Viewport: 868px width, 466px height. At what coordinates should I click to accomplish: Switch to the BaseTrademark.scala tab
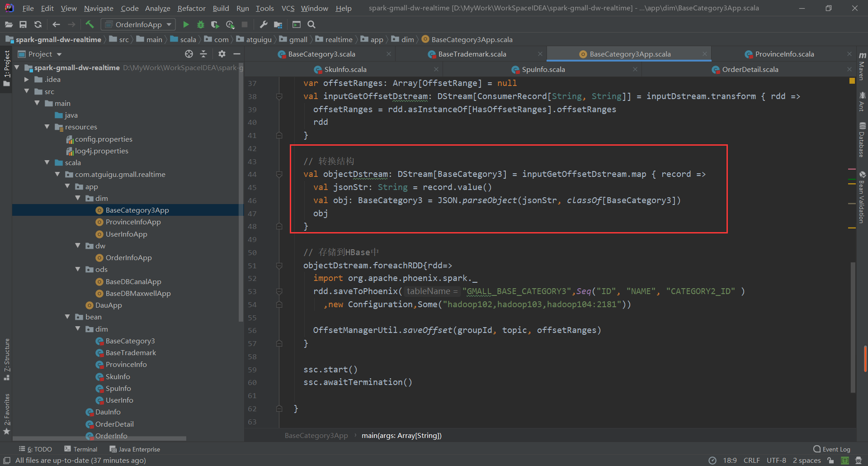pyautogui.click(x=472, y=54)
